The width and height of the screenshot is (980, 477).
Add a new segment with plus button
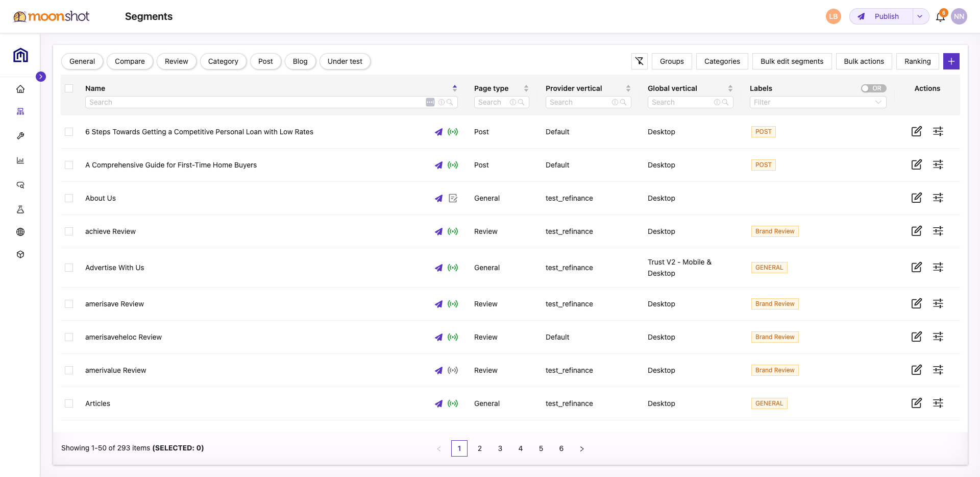(x=951, y=61)
